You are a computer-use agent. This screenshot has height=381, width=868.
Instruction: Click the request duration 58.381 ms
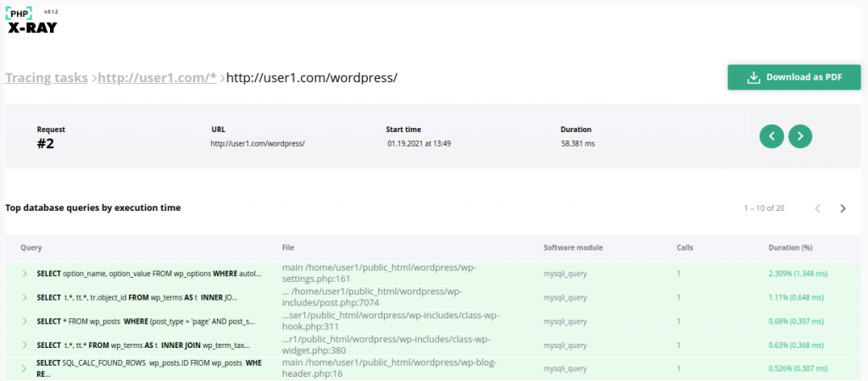(577, 144)
